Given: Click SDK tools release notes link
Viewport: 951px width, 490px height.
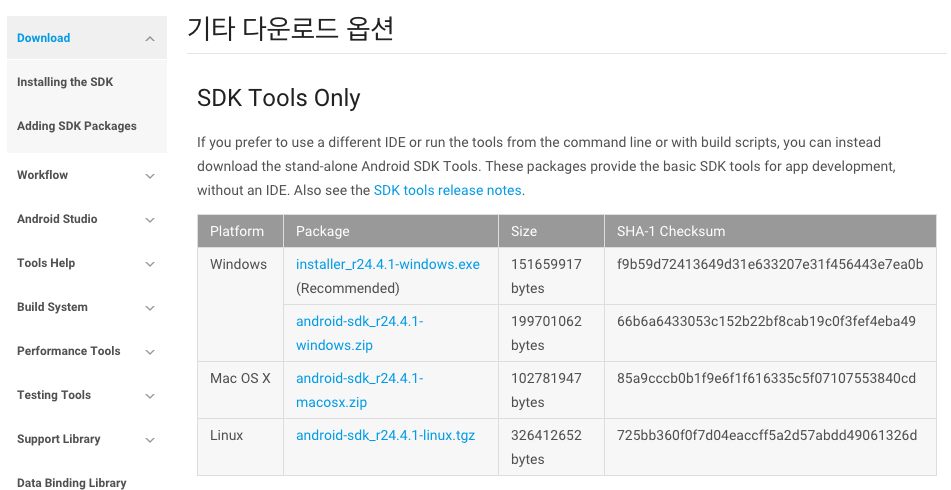Looking at the screenshot, I should click(x=447, y=190).
